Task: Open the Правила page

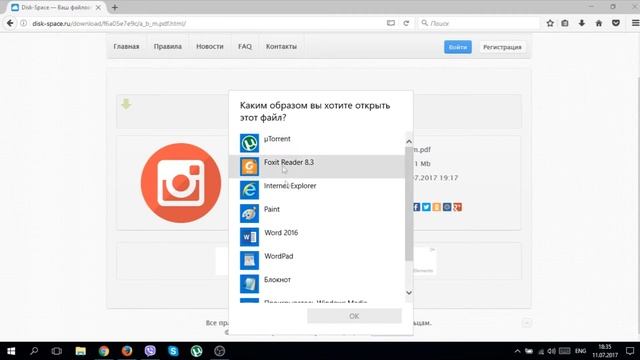Action: click(168, 47)
